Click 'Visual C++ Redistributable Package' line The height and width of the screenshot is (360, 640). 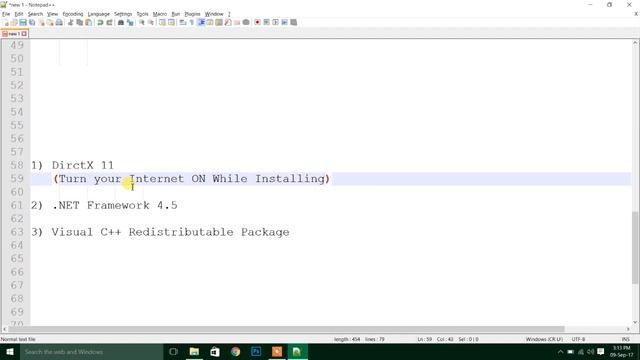pyautogui.click(x=171, y=232)
